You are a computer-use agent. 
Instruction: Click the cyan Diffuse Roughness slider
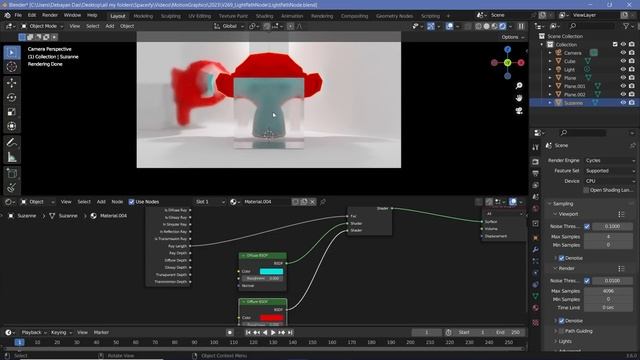[263, 278]
